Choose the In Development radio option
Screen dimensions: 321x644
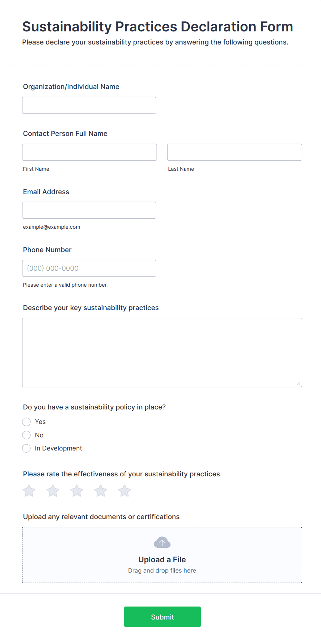[x=27, y=448]
